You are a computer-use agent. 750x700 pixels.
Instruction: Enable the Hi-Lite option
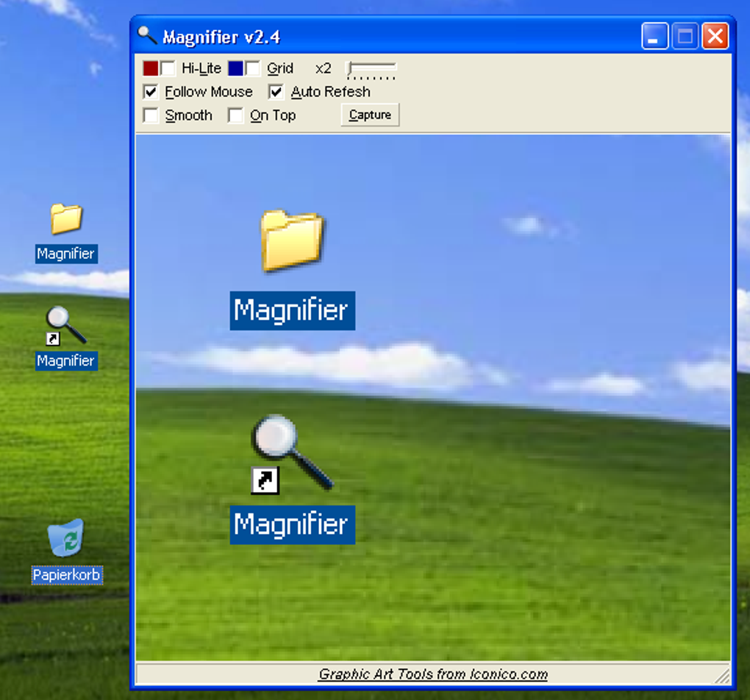(167, 68)
